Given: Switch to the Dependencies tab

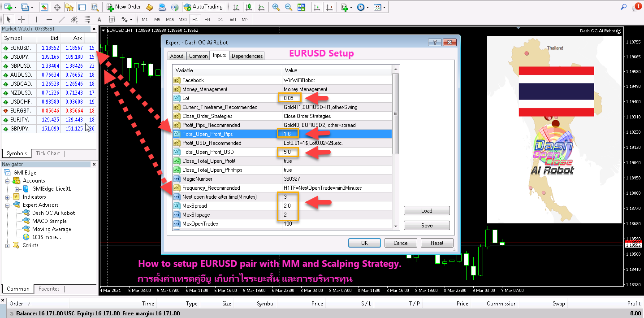Looking at the screenshot, I should 247,56.
